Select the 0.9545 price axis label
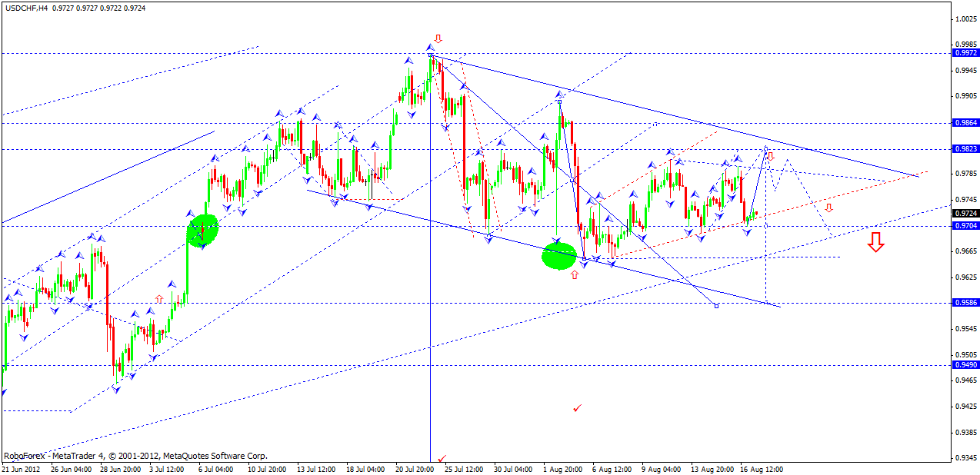The image size is (980, 475). coord(965,329)
